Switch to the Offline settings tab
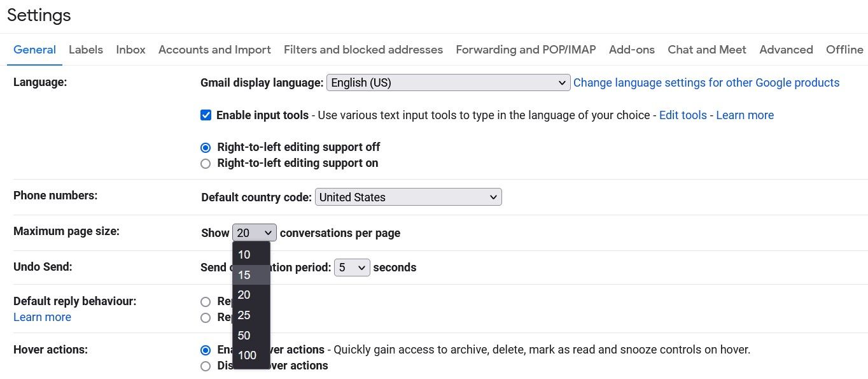This screenshot has height=379, width=868. pyautogui.click(x=844, y=50)
